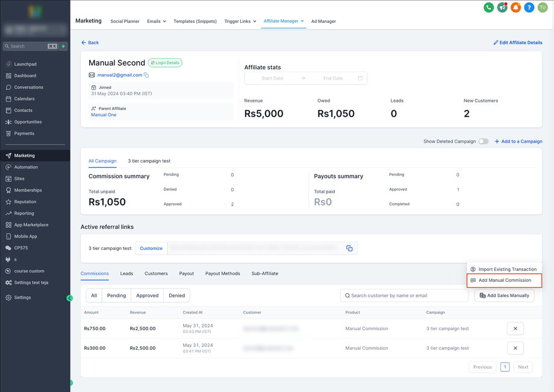Filter commissions by Approved
Viewport: 554px width, 392px height.
147,296
